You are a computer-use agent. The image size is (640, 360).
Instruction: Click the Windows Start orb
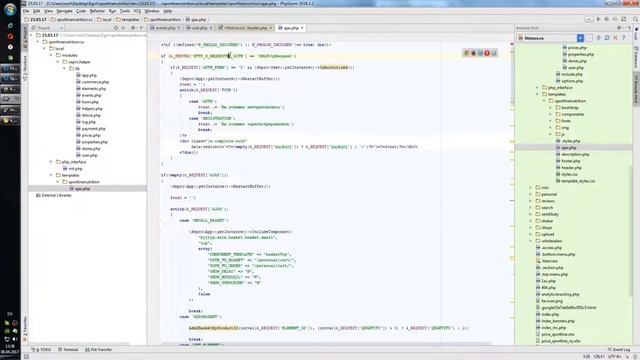click(x=10, y=9)
